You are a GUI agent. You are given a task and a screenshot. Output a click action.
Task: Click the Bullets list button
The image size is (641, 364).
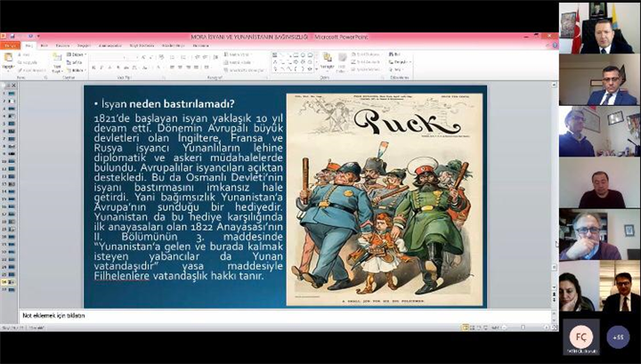tap(174, 57)
